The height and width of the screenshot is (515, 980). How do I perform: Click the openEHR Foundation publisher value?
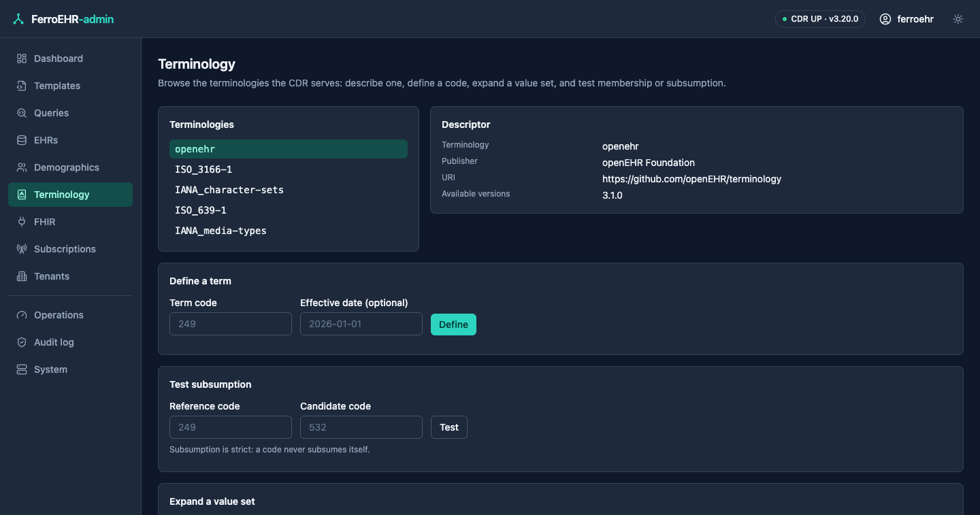point(649,163)
